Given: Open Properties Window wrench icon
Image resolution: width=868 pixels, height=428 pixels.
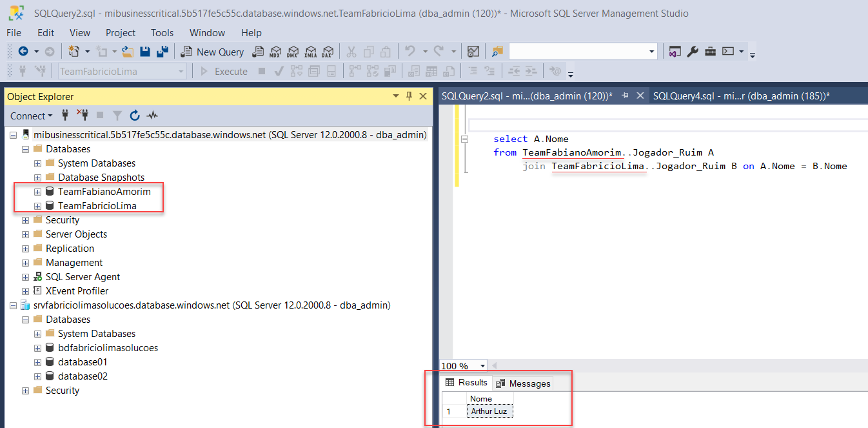Looking at the screenshot, I should [693, 52].
